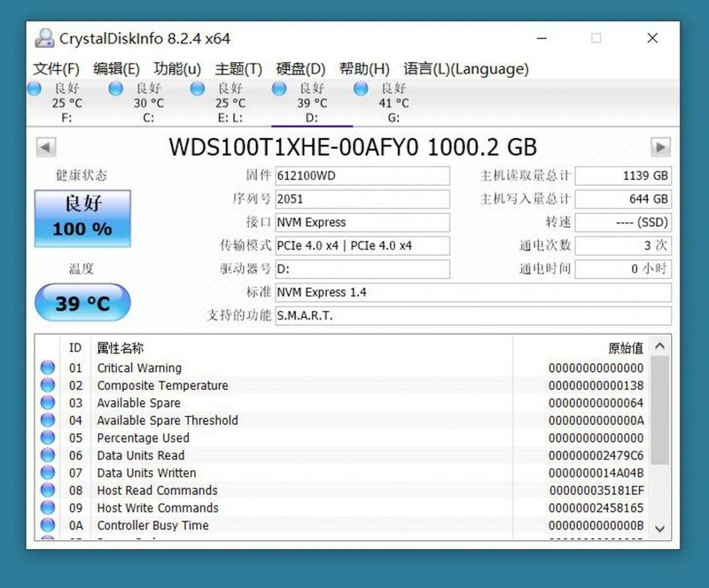Click the status dot for Composite Temperature
The height and width of the screenshot is (588, 709).
coord(48,385)
